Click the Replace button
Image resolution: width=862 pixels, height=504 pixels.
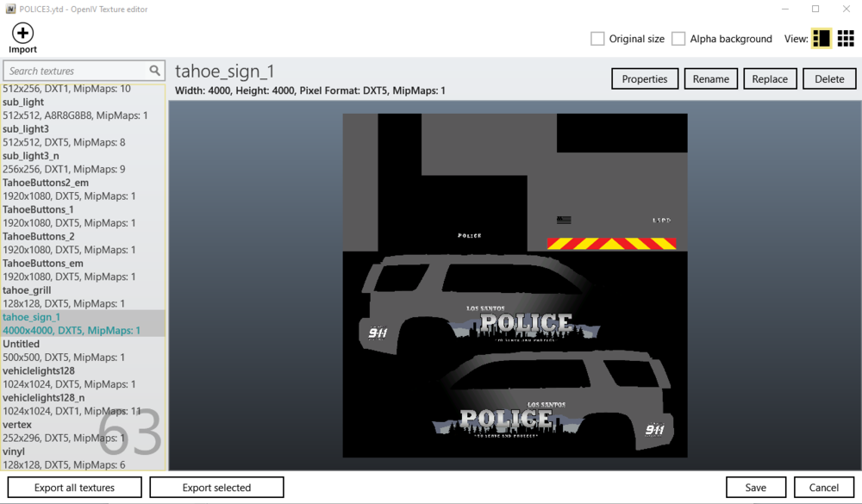point(770,78)
